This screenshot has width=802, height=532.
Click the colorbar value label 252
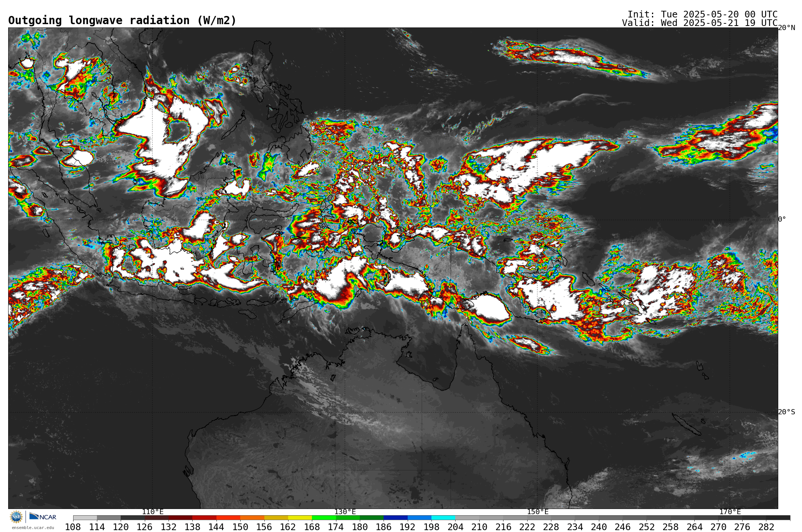(x=646, y=527)
